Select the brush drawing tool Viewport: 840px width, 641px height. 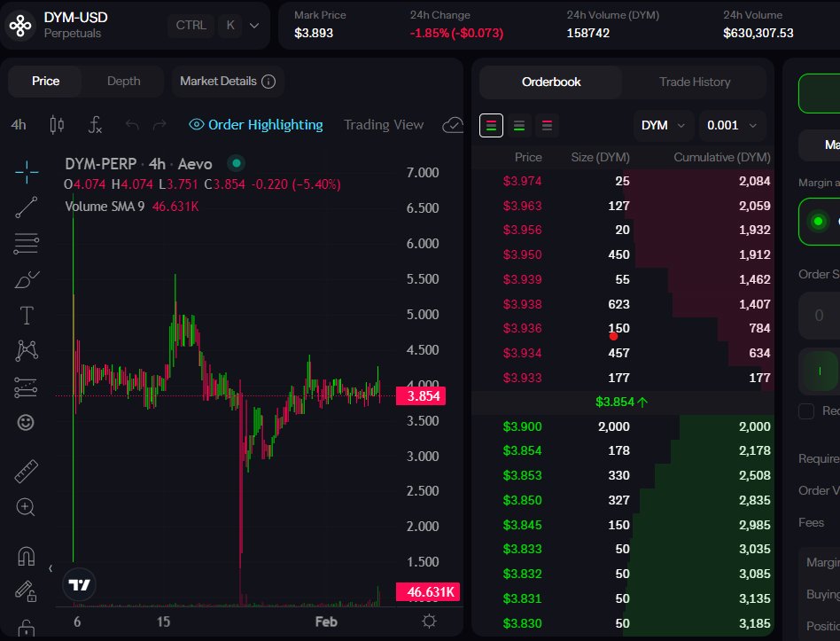[x=27, y=279]
